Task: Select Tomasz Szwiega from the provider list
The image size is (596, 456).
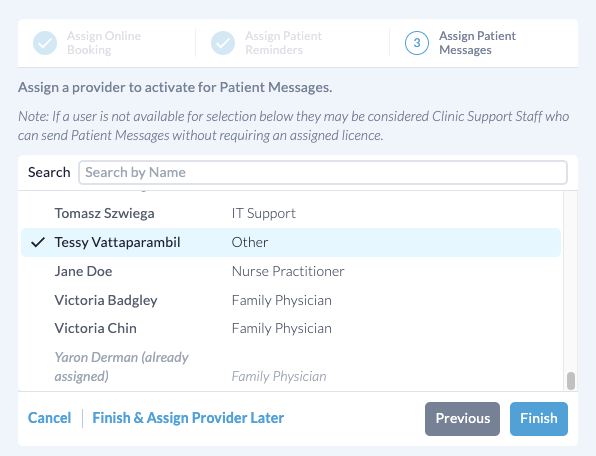Action: pyautogui.click(x=291, y=214)
